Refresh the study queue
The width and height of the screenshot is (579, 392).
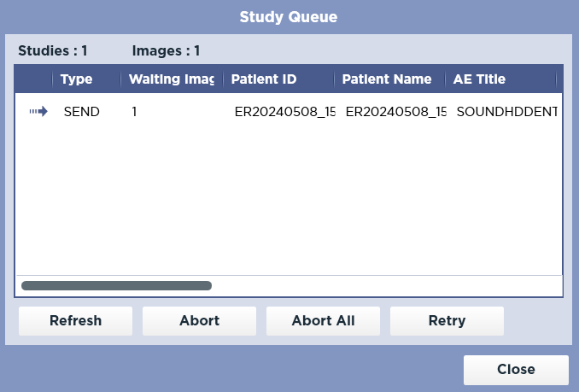75,321
